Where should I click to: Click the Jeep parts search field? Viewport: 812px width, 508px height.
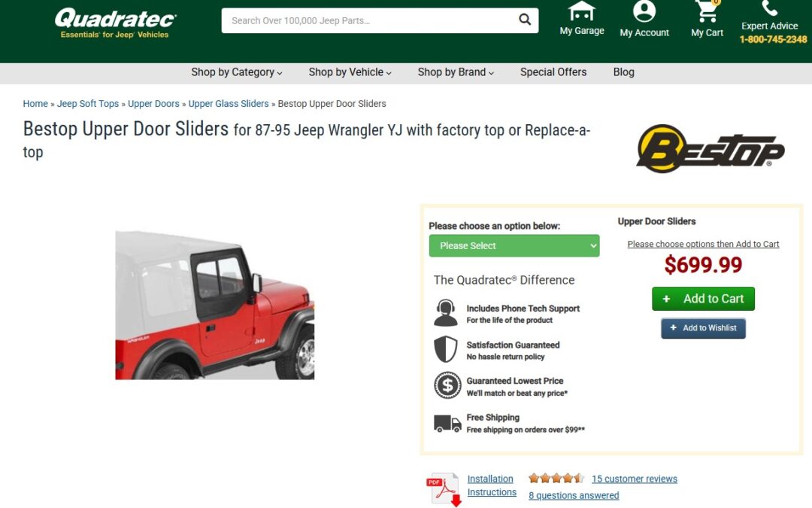[x=370, y=20]
